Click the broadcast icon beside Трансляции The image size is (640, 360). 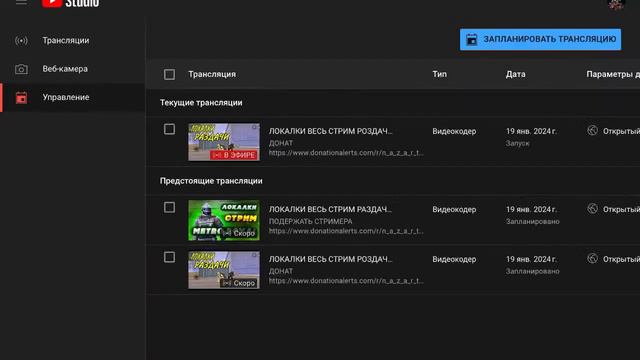pyautogui.click(x=21, y=40)
